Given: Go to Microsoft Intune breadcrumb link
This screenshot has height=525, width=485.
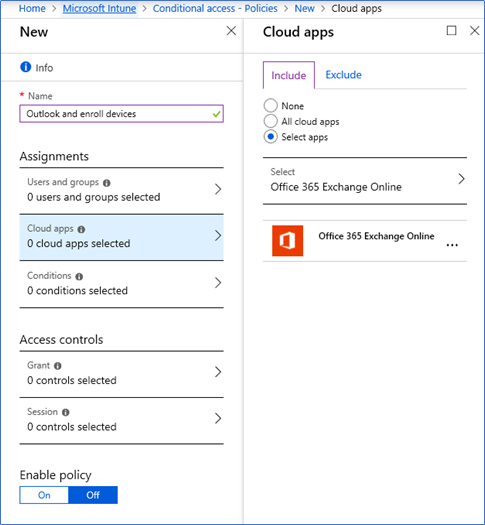Looking at the screenshot, I should 99,8.
